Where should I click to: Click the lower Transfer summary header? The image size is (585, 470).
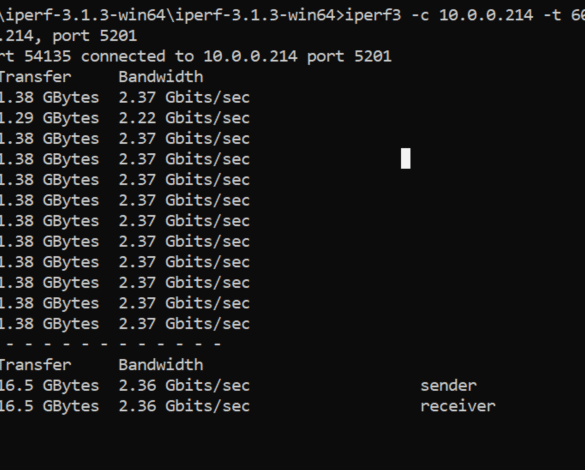tap(35, 365)
